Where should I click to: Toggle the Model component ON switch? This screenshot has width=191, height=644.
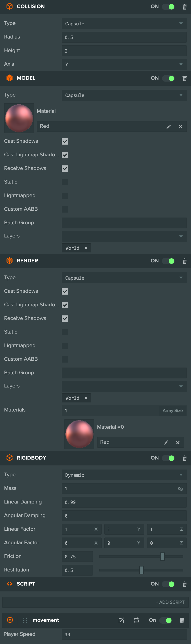(x=168, y=78)
